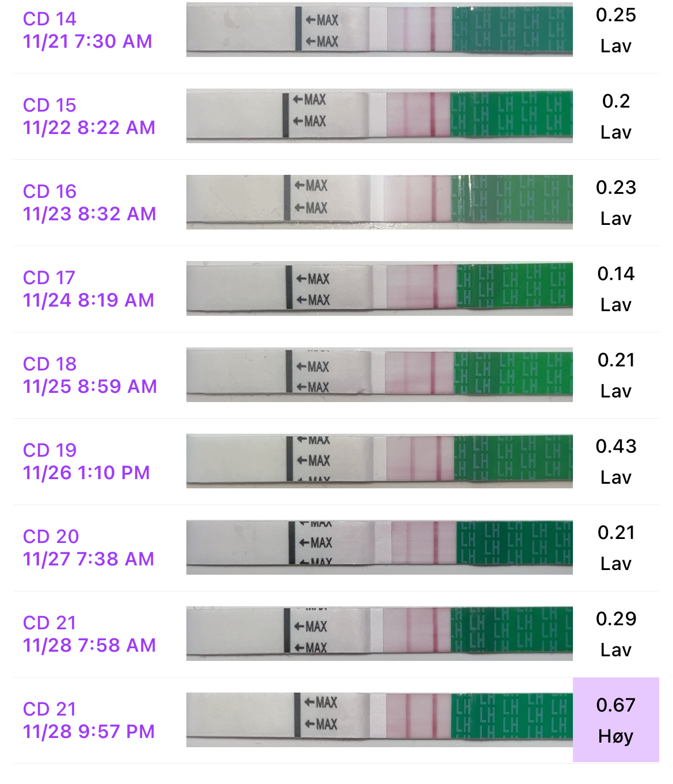This screenshot has height=784, width=673.
Task: Open the CD 14 test strip photo
Action: [x=379, y=30]
